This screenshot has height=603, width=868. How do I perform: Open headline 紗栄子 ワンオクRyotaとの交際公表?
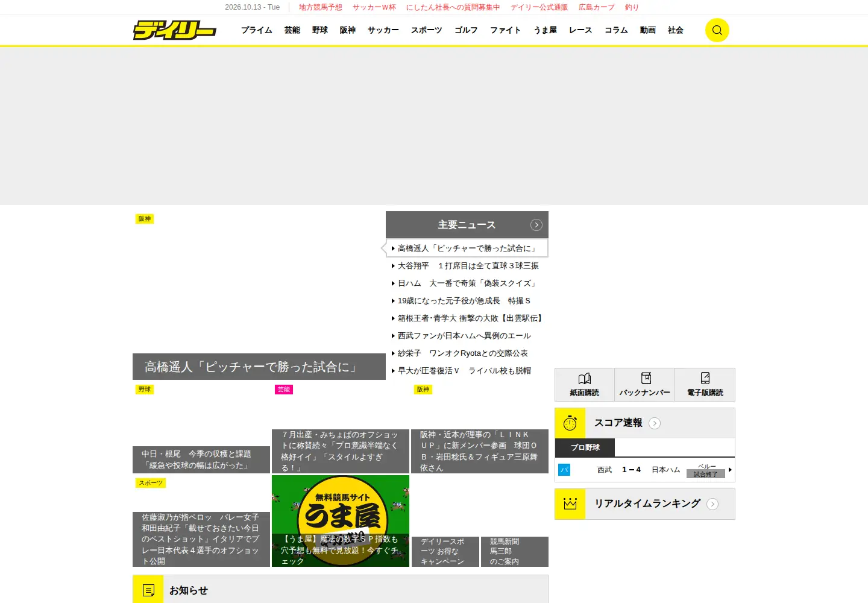[x=462, y=353]
